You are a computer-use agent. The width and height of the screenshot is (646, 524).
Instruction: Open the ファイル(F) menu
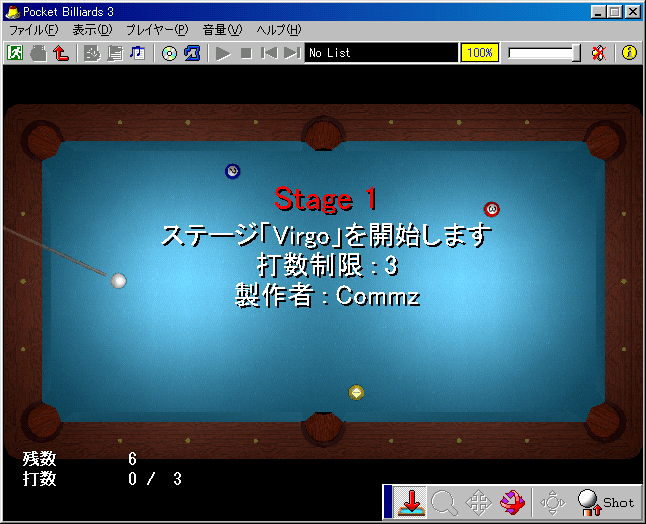click(x=34, y=30)
